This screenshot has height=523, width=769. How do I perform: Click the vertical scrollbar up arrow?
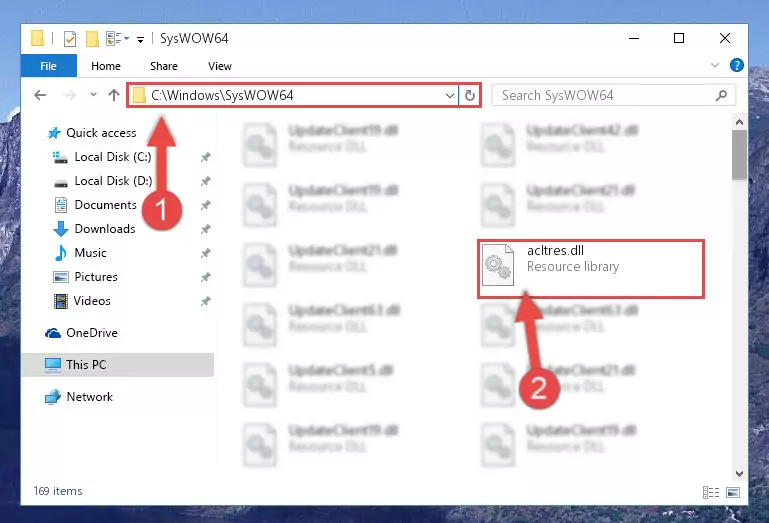[739, 122]
